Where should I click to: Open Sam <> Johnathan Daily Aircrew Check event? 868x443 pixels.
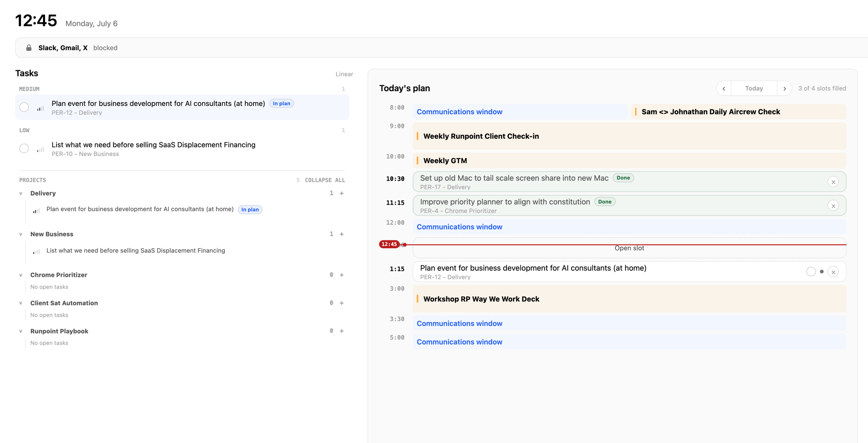coord(739,112)
